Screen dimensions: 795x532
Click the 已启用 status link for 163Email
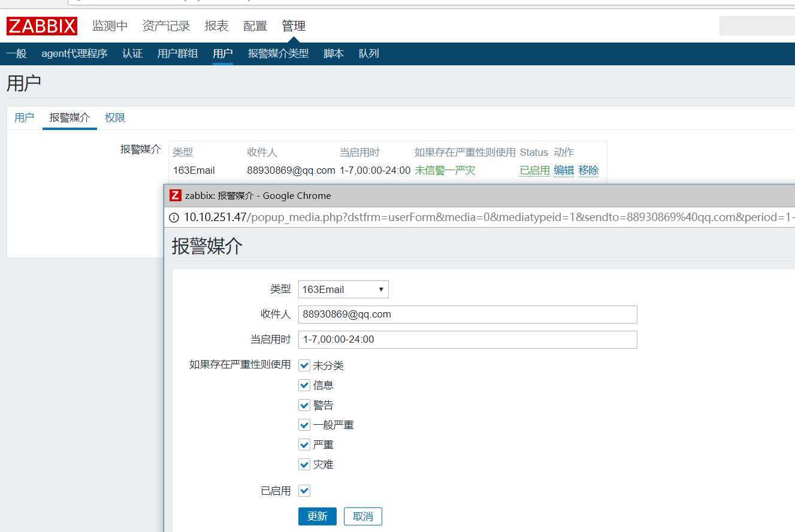(534, 170)
